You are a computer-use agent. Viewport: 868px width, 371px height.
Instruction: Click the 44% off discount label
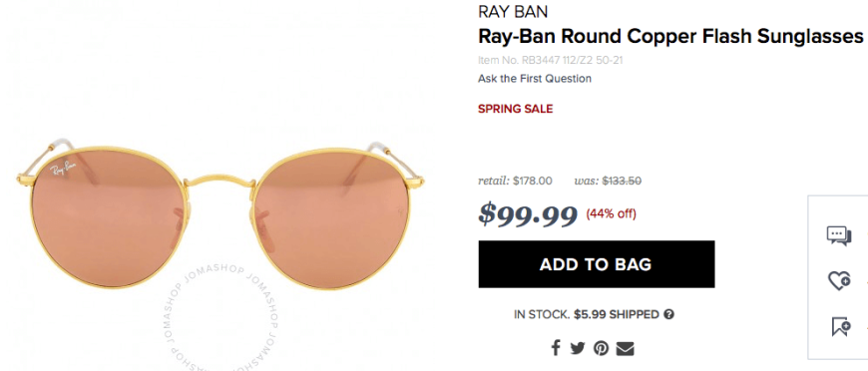pos(612,213)
